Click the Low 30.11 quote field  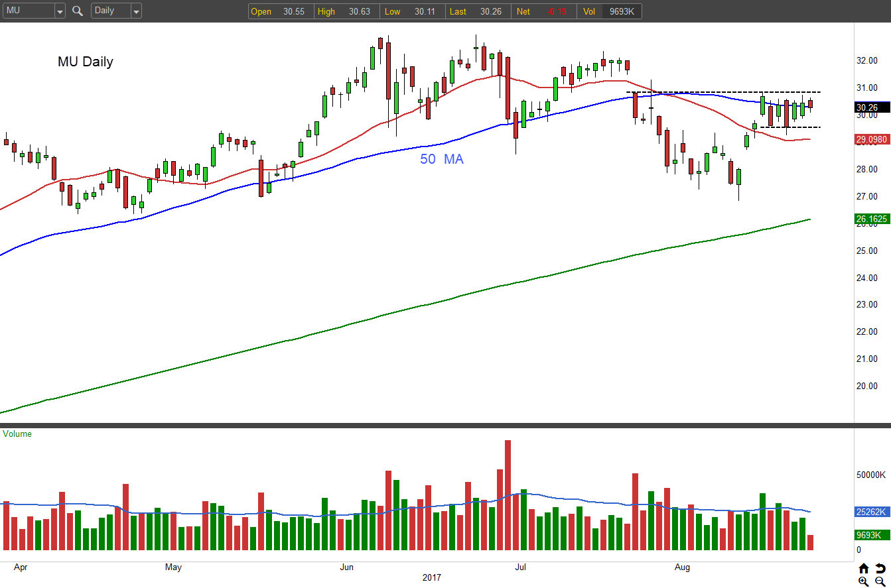tap(413, 11)
